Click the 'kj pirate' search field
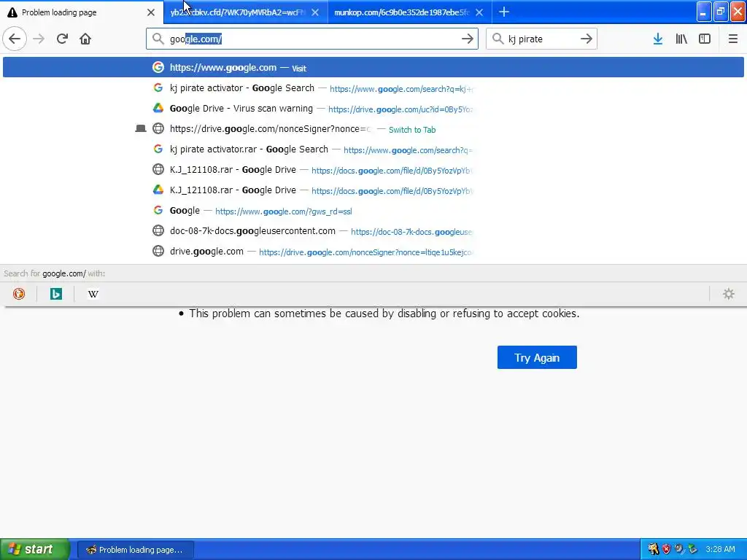747x560 pixels. [541, 39]
